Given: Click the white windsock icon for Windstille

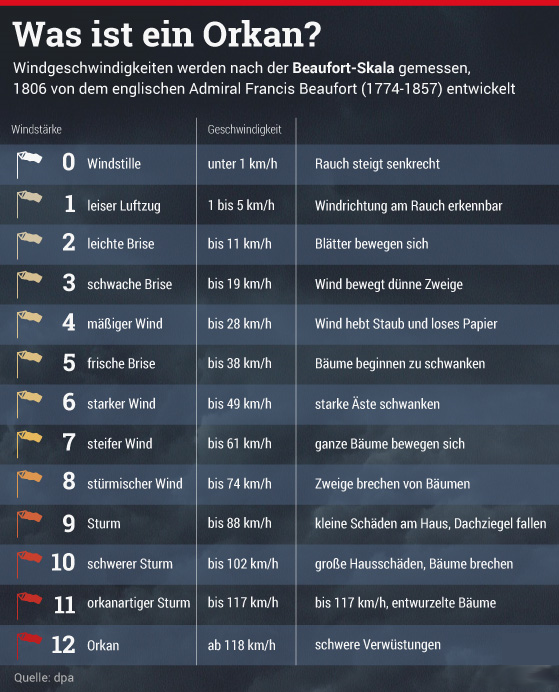Looking at the screenshot, I should (29, 164).
